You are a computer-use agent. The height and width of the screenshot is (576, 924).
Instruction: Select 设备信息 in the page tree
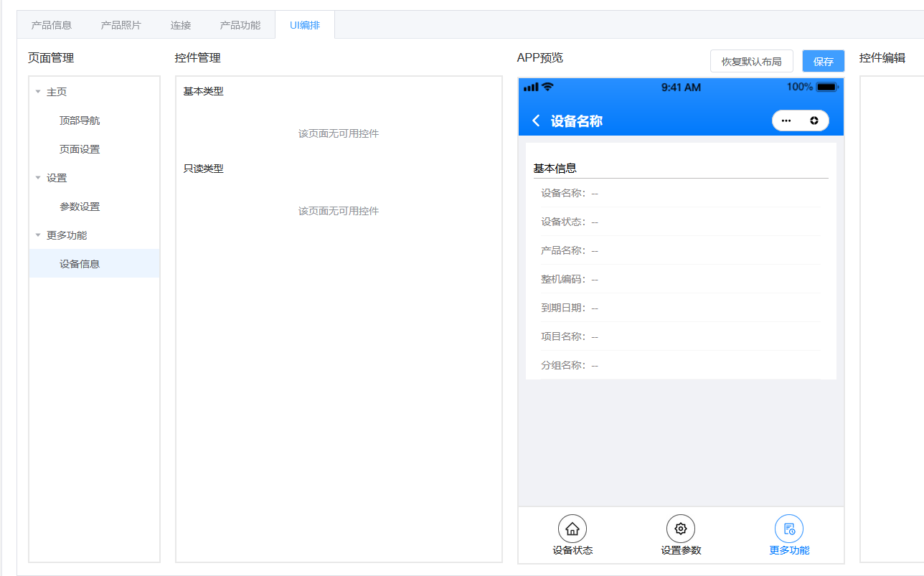[94, 264]
